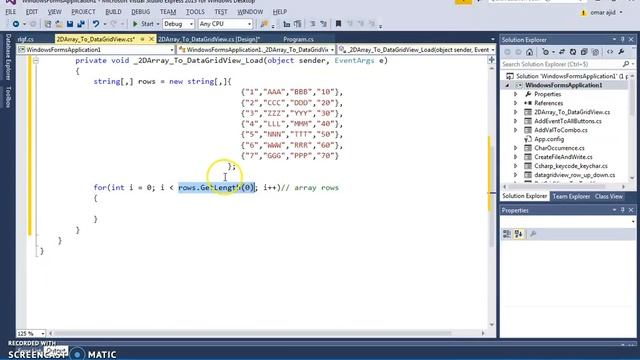Open the TEST menu
Image resolution: width=640 pixels, height=360 pixels.
pyautogui.click(x=221, y=12)
